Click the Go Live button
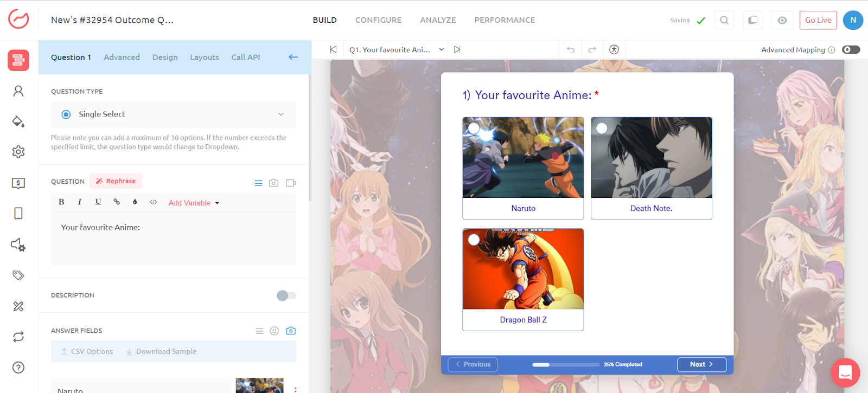The image size is (868, 393). pos(818,20)
